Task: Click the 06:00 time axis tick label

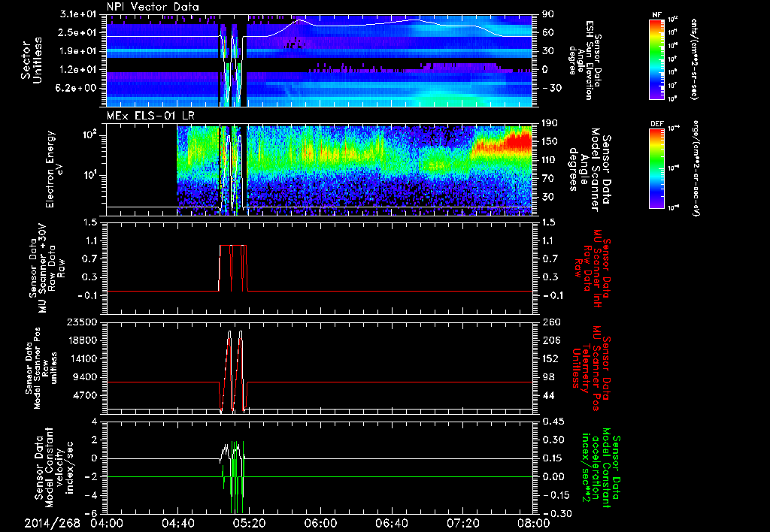Action: pos(319,523)
